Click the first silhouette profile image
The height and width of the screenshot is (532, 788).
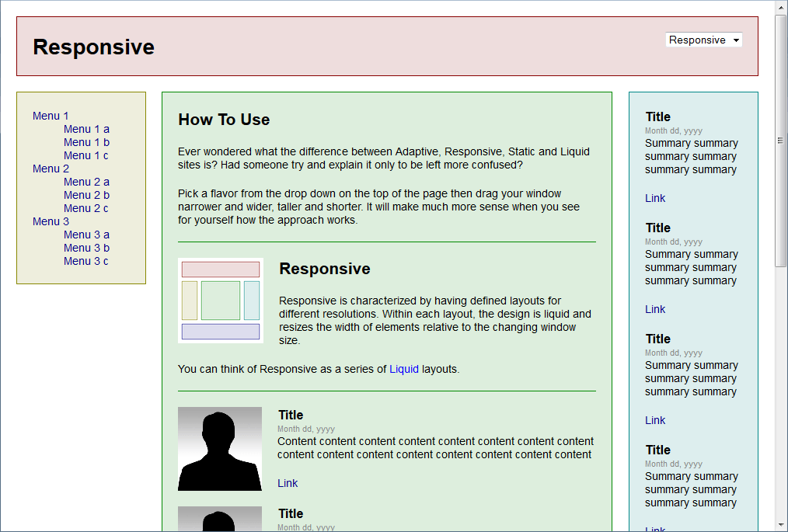pyautogui.click(x=220, y=449)
